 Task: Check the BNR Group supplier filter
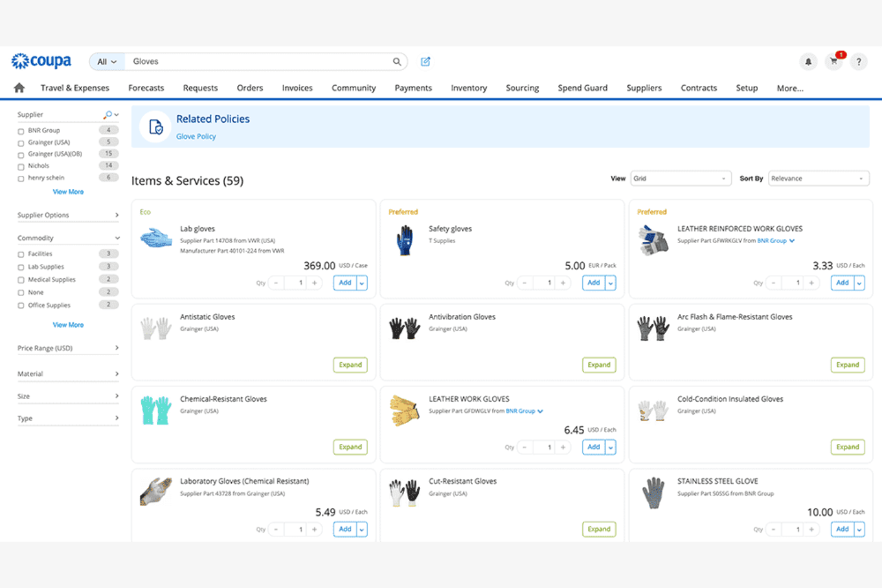click(x=21, y=131)
